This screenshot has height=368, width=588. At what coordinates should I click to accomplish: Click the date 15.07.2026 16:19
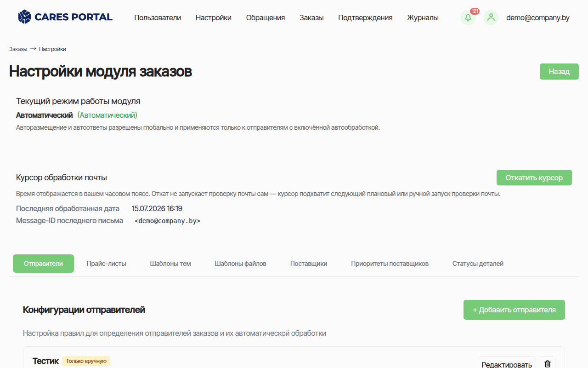[157, 208]
